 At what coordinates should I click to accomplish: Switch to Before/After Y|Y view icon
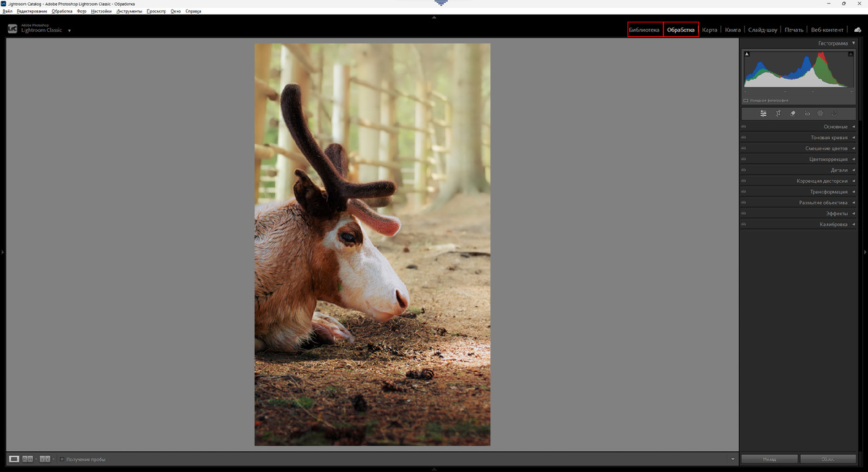[x=45, y=459]
